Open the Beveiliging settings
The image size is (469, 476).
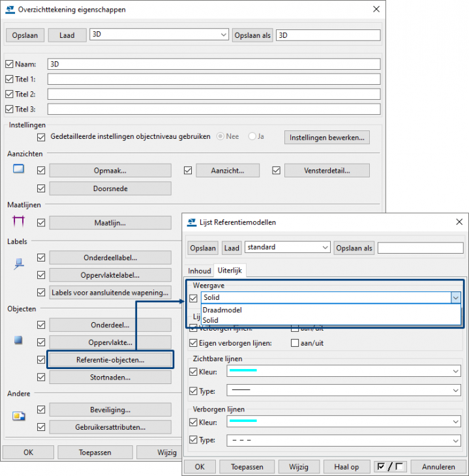pos(110,410)
